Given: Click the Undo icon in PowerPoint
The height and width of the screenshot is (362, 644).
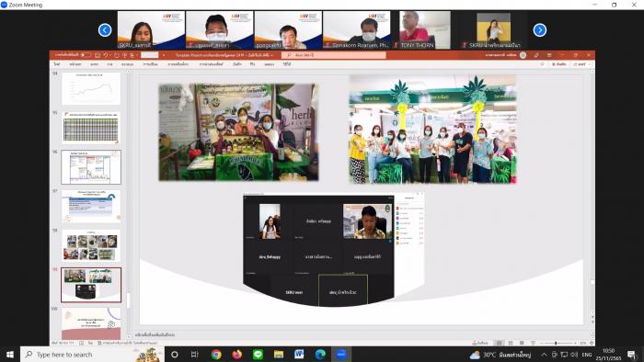Looking at the screenshot, I should [x=106, y=55].
